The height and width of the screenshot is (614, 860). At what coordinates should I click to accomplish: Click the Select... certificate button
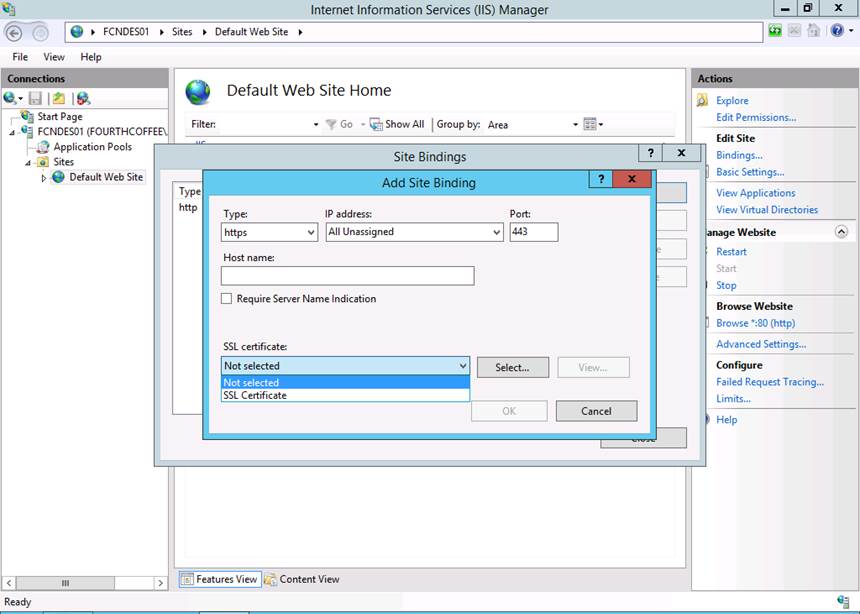pyautogui.click(x=511, y=367)
